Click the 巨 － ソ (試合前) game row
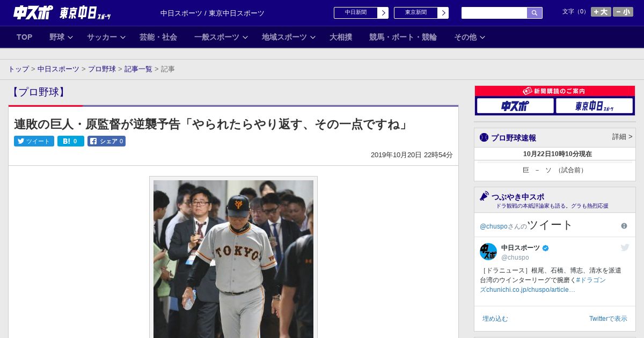 pos(555,170)
